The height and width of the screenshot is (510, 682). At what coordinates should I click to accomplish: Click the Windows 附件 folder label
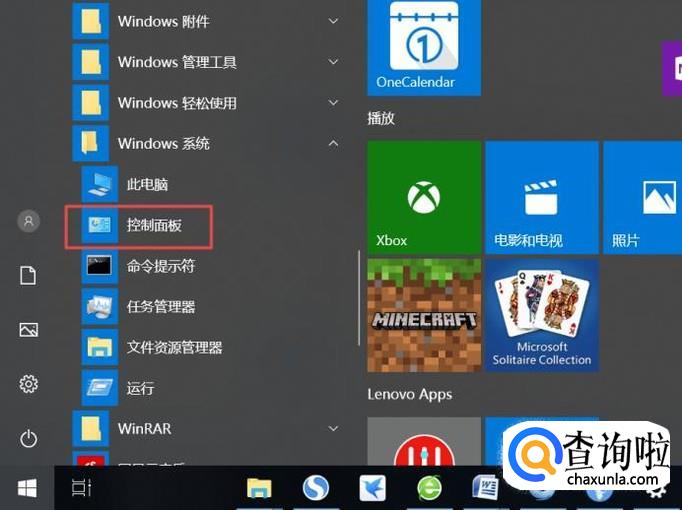point(164,21)
